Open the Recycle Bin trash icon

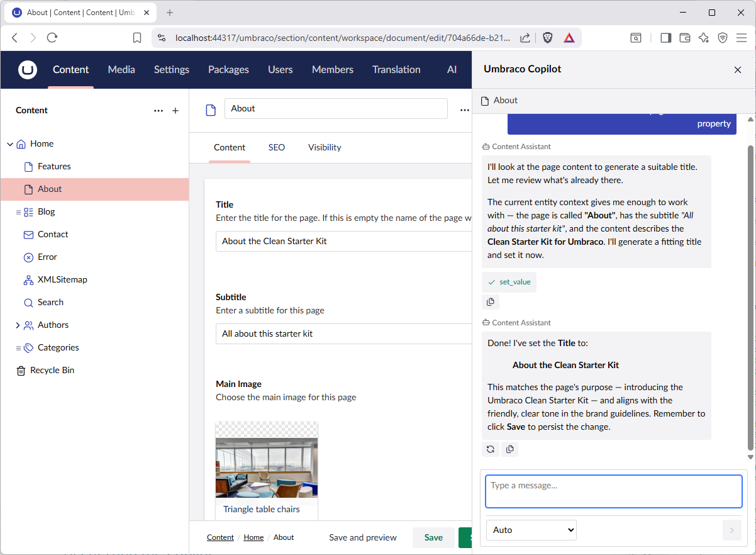(21, 370)
